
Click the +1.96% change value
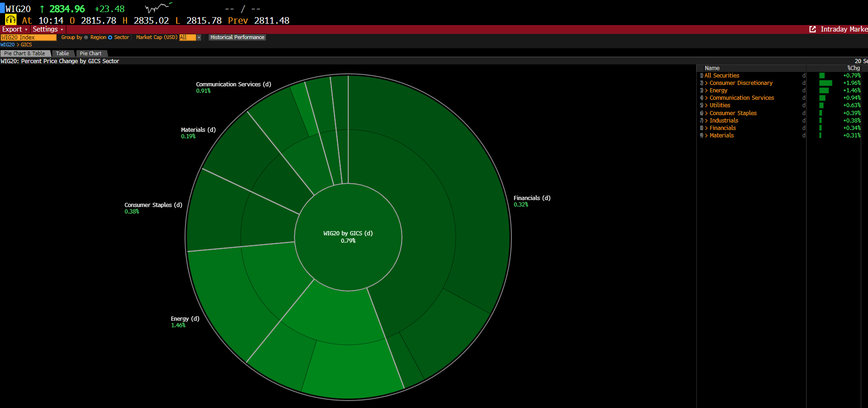point(852,83)
